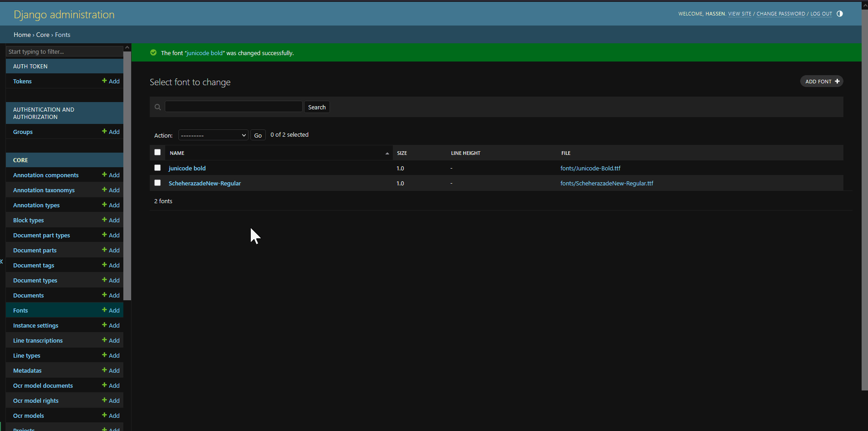Add a new Instance setting
The height and width of the screenshot is (431, 868).
pyautogui.click(x=111, y=325)
